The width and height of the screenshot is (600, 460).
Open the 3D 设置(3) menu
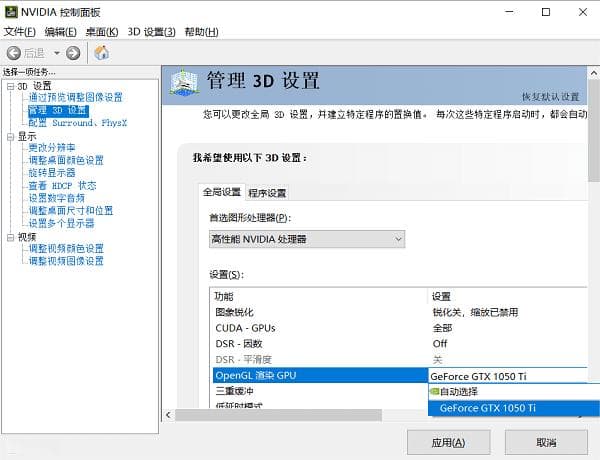tap(152, 31)
